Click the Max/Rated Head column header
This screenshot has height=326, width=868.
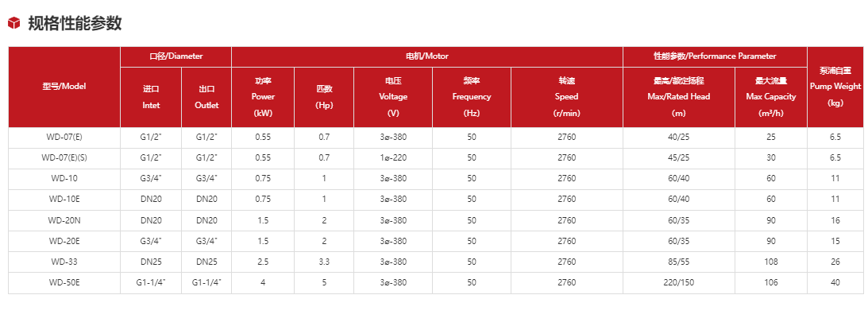(678, 97)
